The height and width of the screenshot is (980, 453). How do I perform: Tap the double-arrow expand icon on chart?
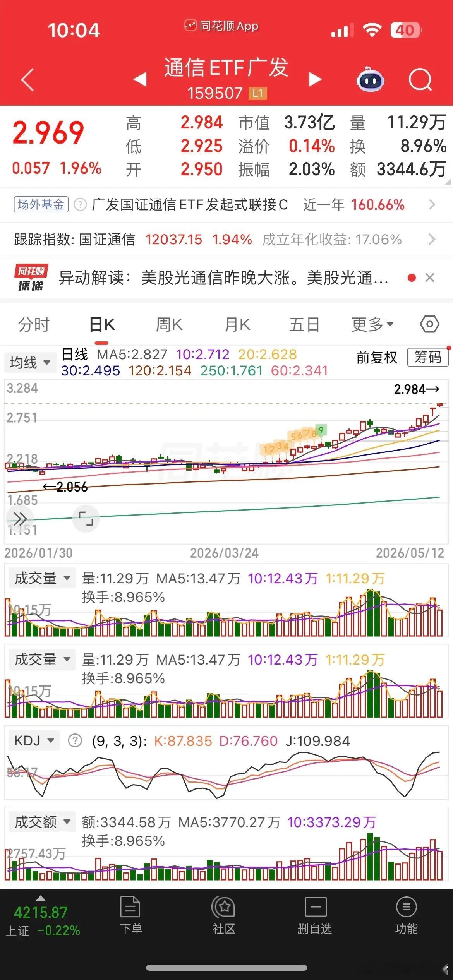(20, 518)
